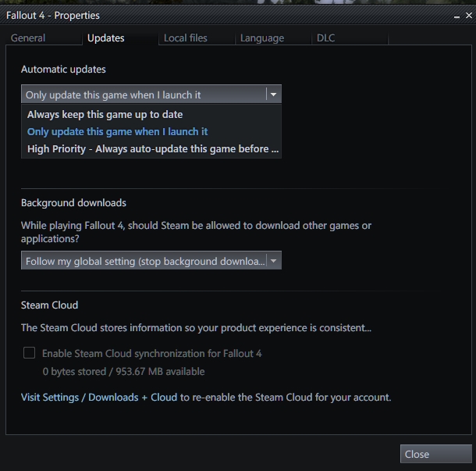Image resolution: width=476 pixels, height=471 pixels.
Task: Open the DLC tab
Action: (325, 38)
